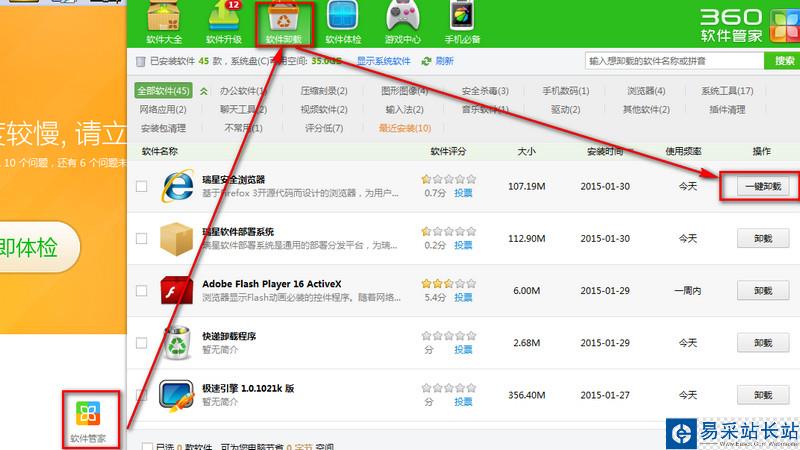Screen dimensions: 800x450
Task: Click 投票 link for 瑞星软件部署系统
Action: (x=463, y=245)
